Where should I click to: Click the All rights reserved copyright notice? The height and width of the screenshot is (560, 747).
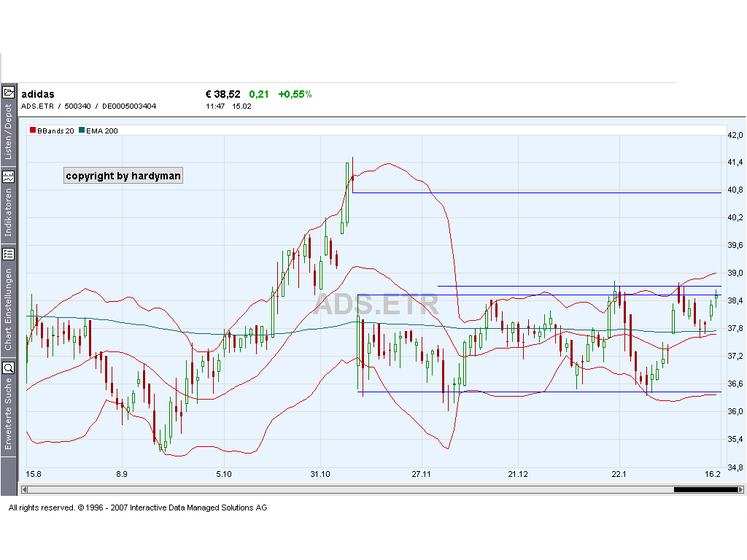click(138, 507)
